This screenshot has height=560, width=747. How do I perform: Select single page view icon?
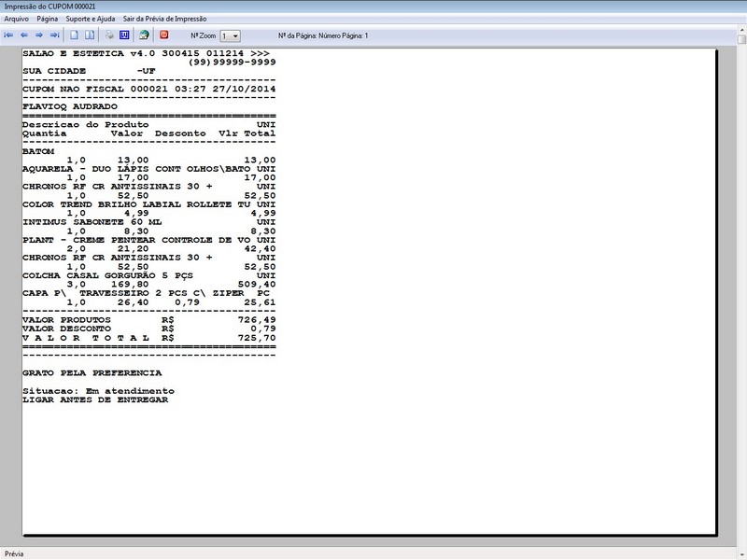tap(75, 35)
